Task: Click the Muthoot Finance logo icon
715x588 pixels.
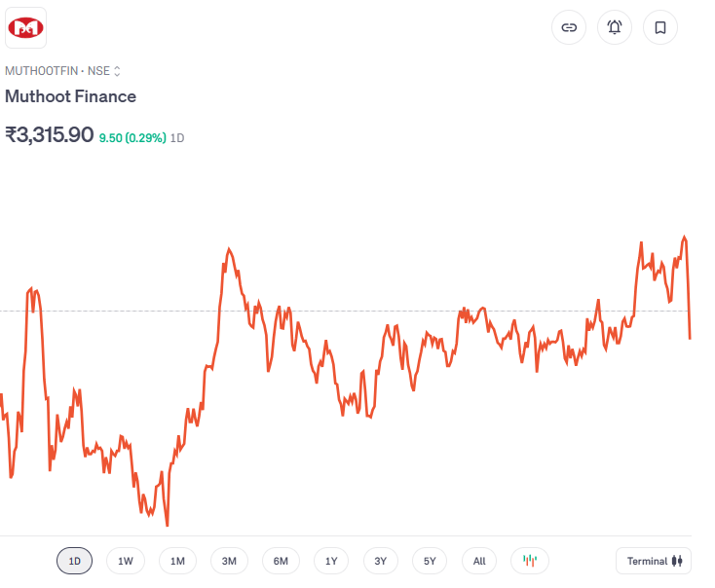Action: click(26, 27)
